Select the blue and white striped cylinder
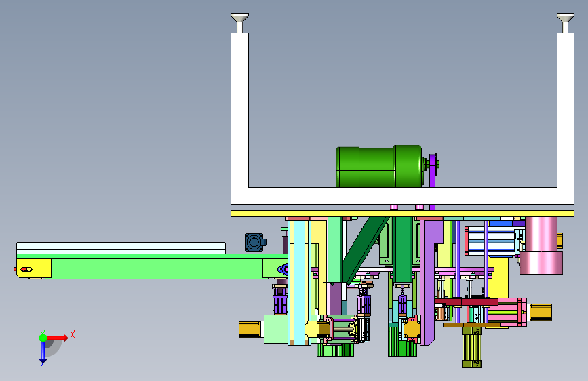Image resolution: width=588 pixels, height=381 pixels. (490, 241)
